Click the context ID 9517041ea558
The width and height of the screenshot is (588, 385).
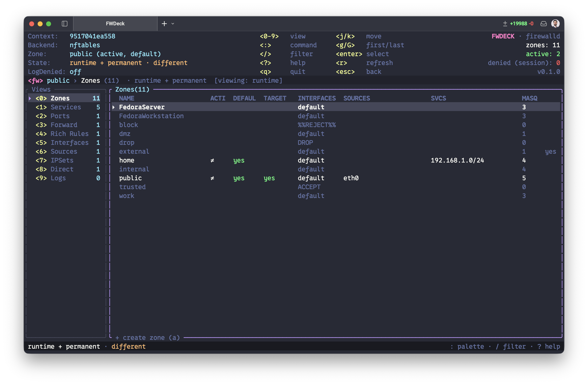click(92, 36)
